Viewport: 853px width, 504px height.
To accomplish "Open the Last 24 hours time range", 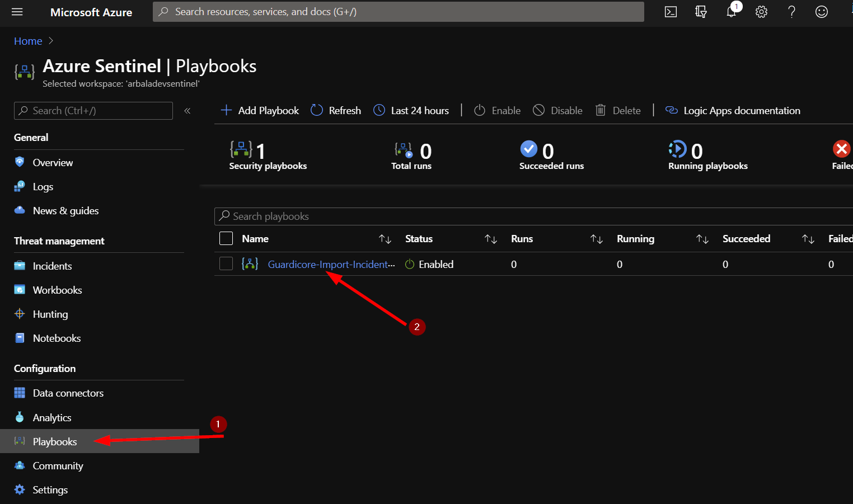I will (x=411, y=110).
